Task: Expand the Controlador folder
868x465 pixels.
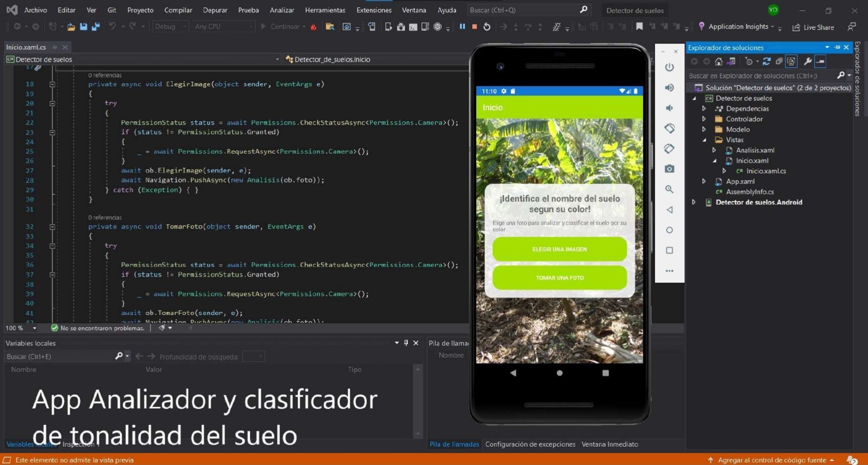Action: pos(704,119)
